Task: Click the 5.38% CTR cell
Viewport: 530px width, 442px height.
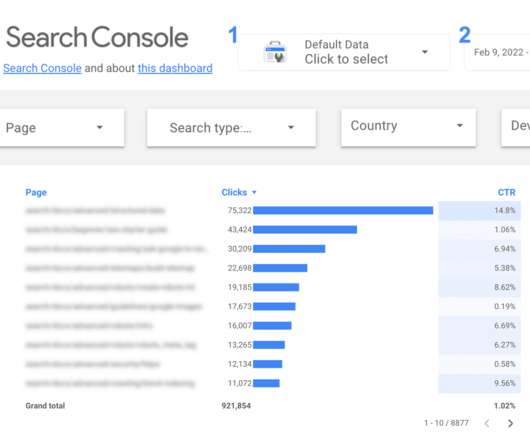Action: (x=479, y=268)
